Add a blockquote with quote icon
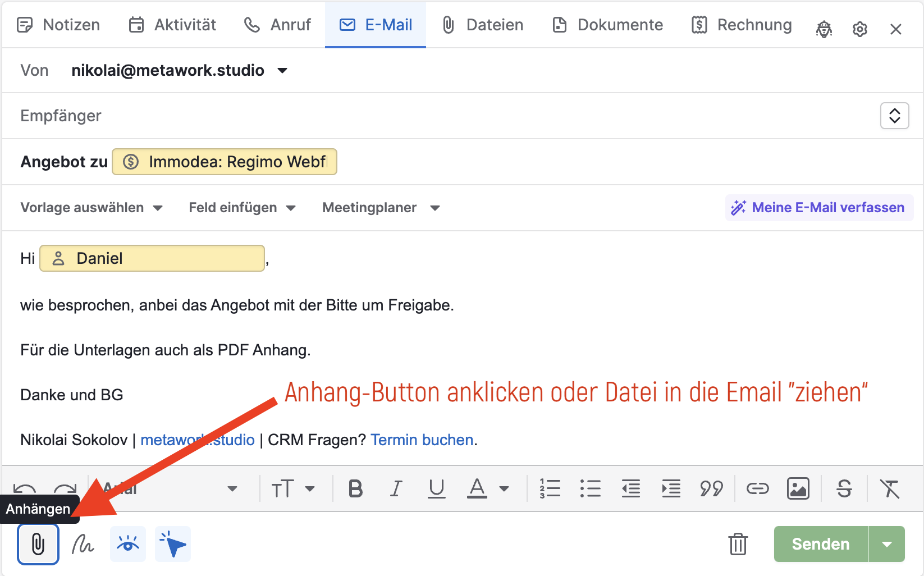 coord(711,488)
